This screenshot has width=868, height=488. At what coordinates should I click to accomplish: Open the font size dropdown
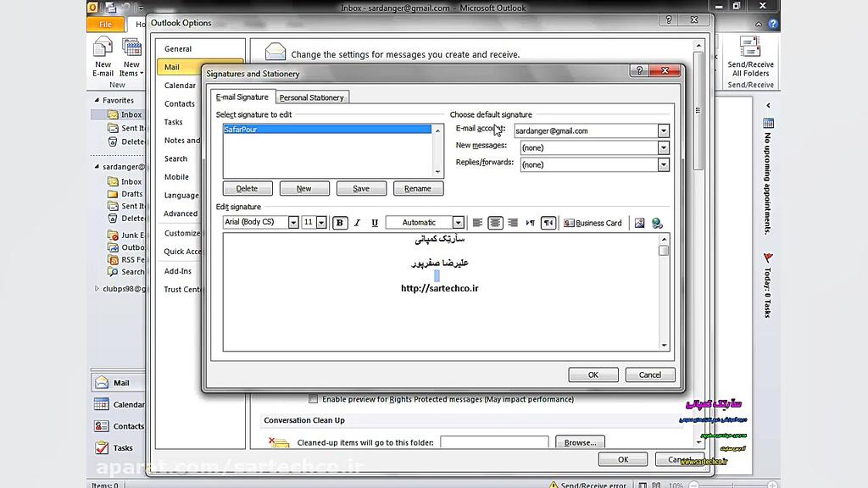[321, 222]
